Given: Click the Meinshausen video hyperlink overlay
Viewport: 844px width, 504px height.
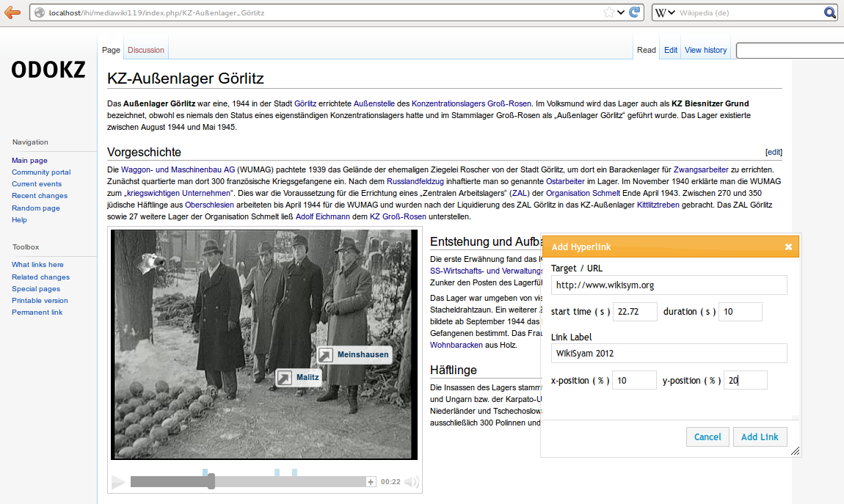Looking at the screenshot, I should pos(354,354).
